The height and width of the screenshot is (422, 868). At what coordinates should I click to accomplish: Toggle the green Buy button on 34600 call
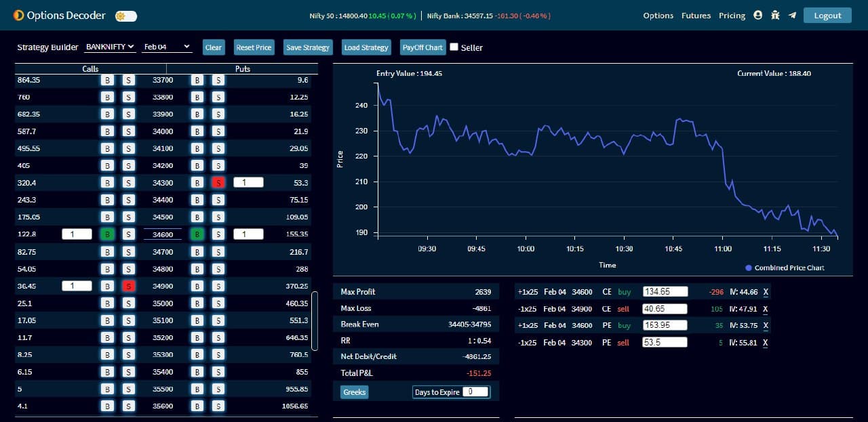[106, 234]
